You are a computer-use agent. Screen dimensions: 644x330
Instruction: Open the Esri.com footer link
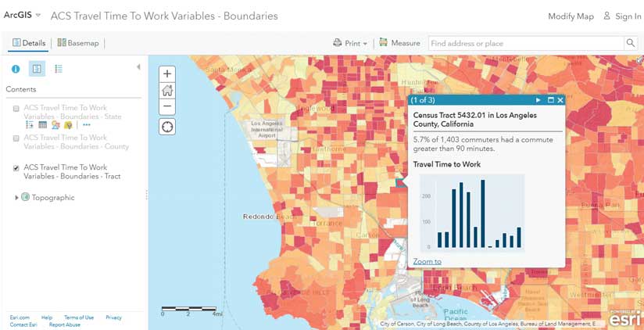[20, 317]
